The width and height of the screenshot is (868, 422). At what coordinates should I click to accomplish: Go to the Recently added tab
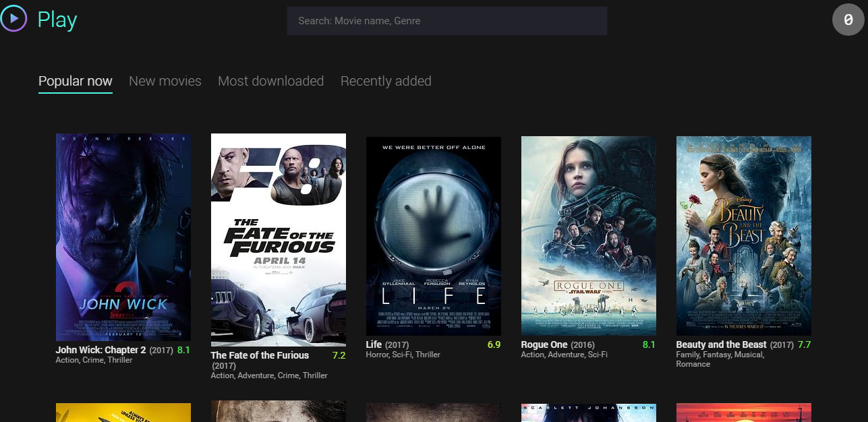(386, 81)
